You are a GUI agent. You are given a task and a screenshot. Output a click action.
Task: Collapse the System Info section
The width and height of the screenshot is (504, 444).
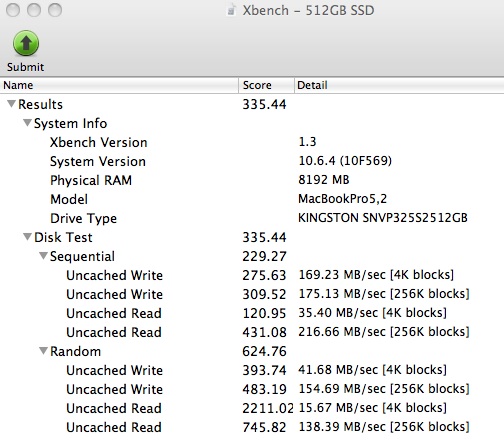coord(27,123)
